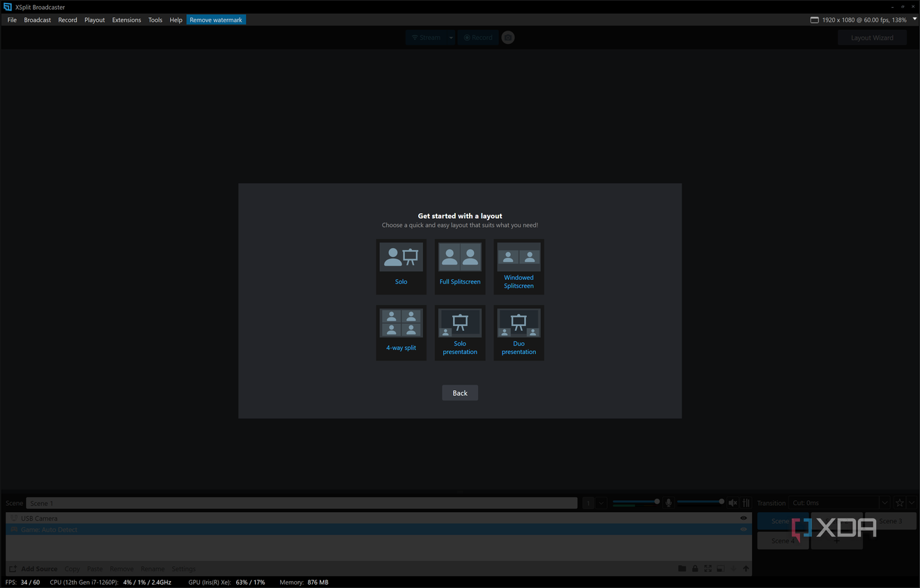Open the Layout Wizard
Screen dimensions: 920x588
click(872, 38)
